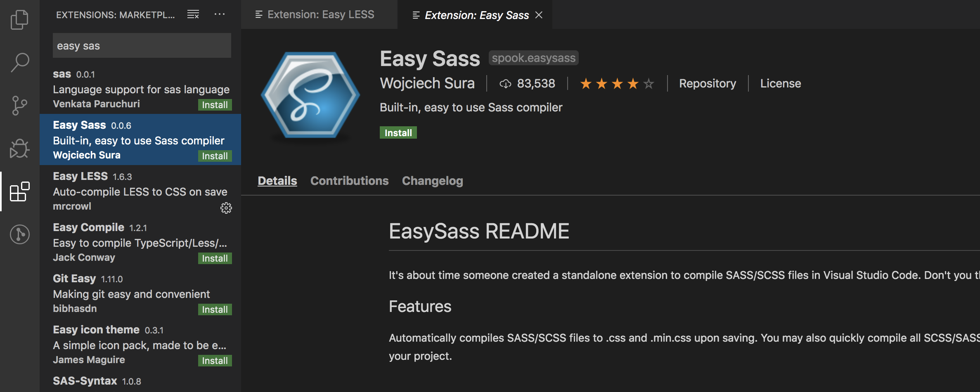Open Easy LESS manage gear icon
This screenshot has height=392, width=980.
(x=226, y=208)
